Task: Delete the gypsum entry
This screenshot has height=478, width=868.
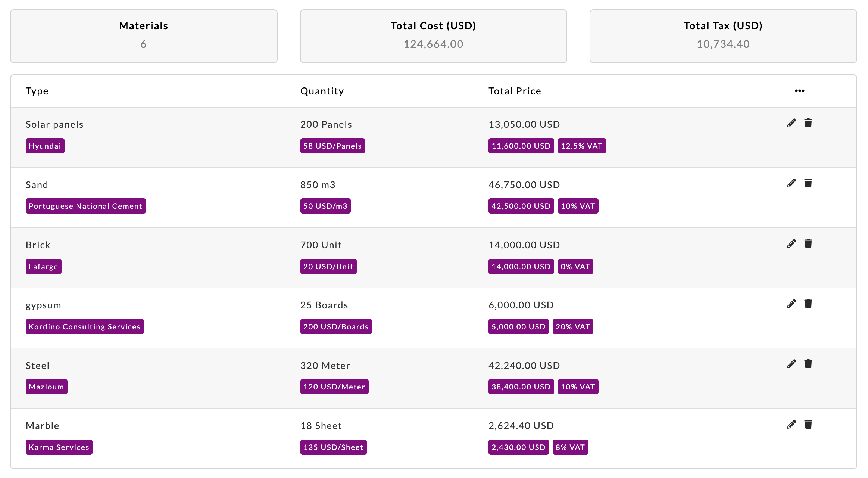Action: click(x=808, y=304)
